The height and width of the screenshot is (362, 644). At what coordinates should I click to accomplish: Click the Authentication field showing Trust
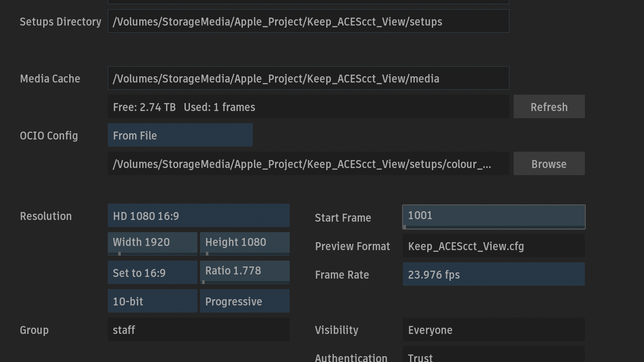[493, 355]
